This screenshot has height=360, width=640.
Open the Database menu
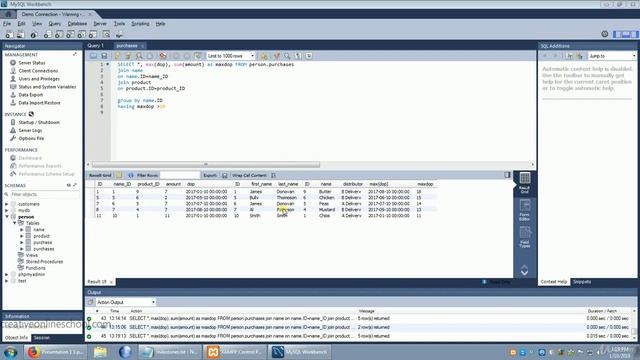(x=77, y=24)
